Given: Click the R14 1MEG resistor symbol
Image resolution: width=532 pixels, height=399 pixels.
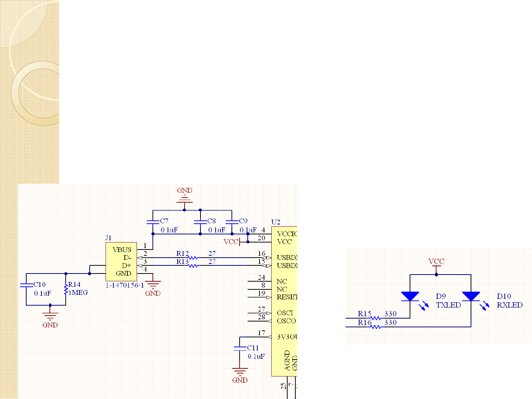Looking at the screenshot, I should pos(66,289).
